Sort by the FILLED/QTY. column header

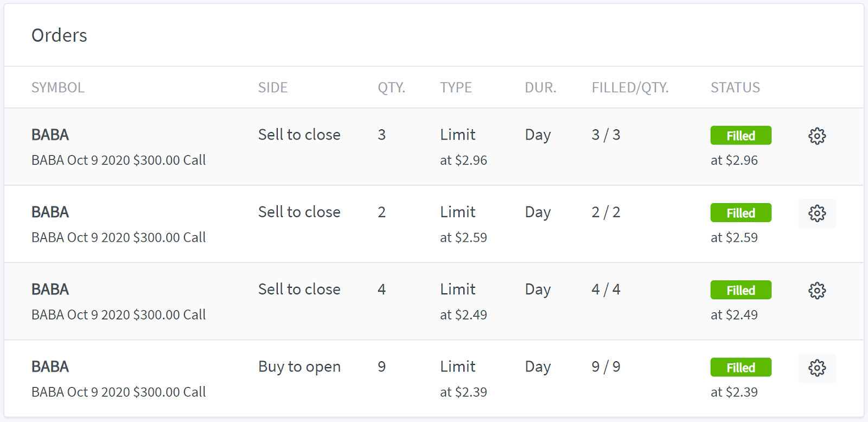click(630, 87)
